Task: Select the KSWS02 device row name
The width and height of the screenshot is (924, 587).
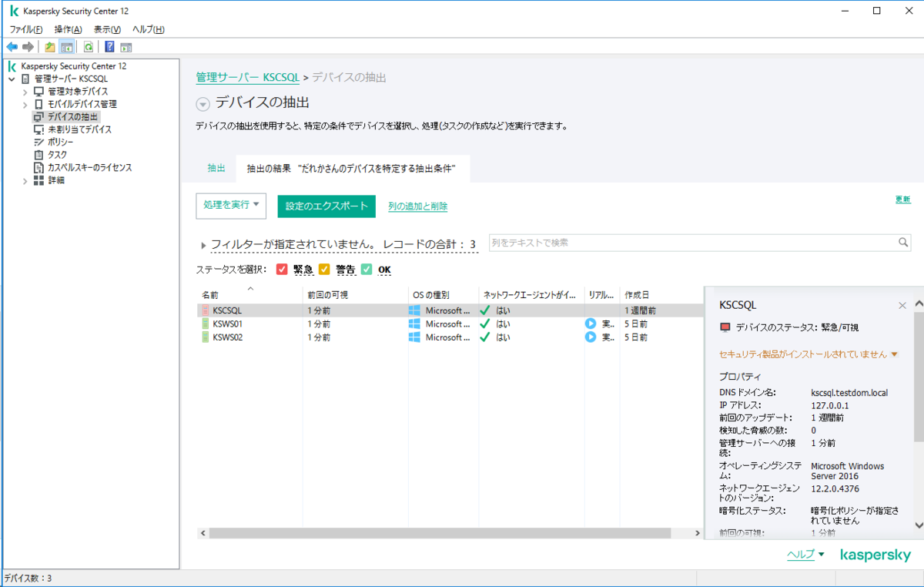Action: [227, 337]
